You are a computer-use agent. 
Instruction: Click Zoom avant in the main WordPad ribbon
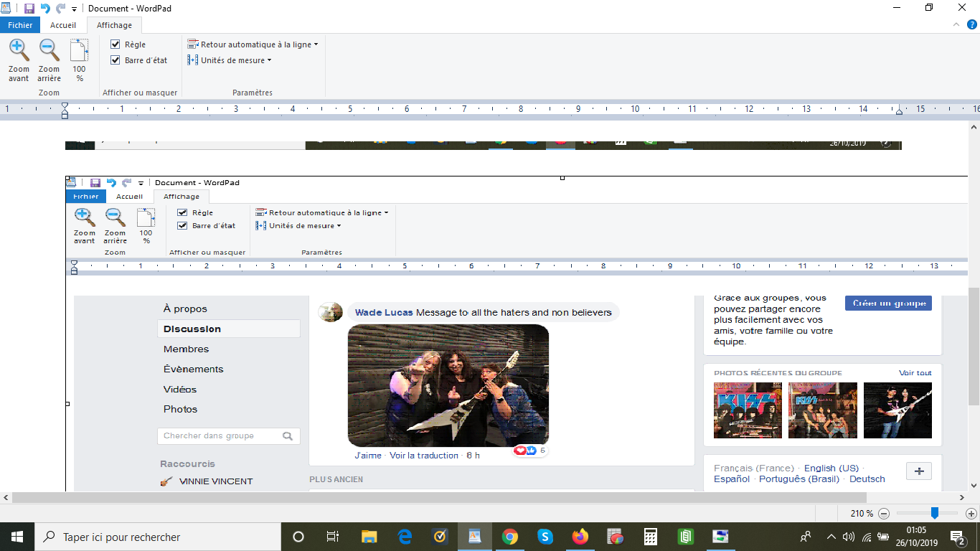point(19,60)
